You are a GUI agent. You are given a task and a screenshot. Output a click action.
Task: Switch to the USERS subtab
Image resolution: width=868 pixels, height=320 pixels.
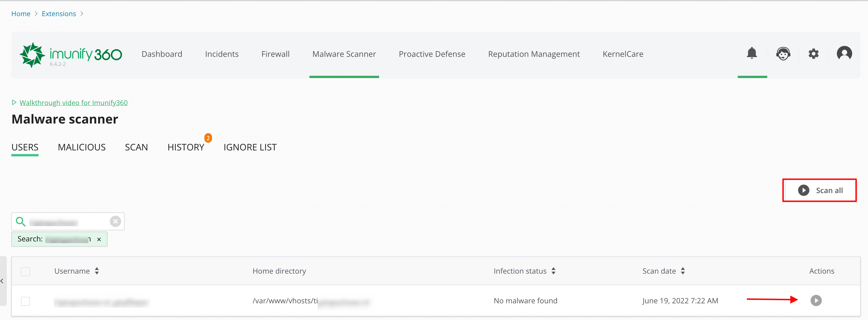pos(25,147)
